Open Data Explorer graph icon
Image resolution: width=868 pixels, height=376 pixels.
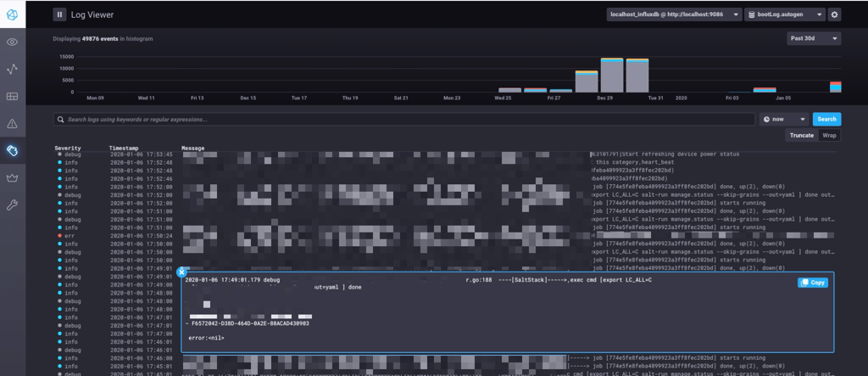click(12, 70)
